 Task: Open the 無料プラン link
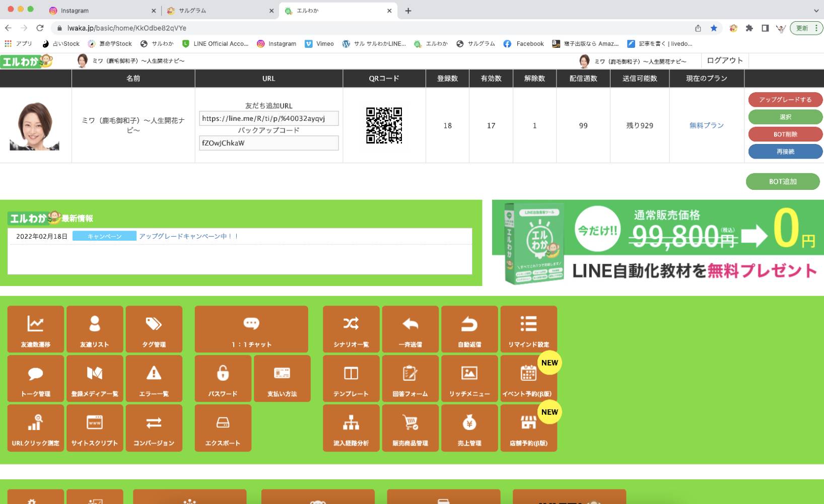[x=707, y=125]
